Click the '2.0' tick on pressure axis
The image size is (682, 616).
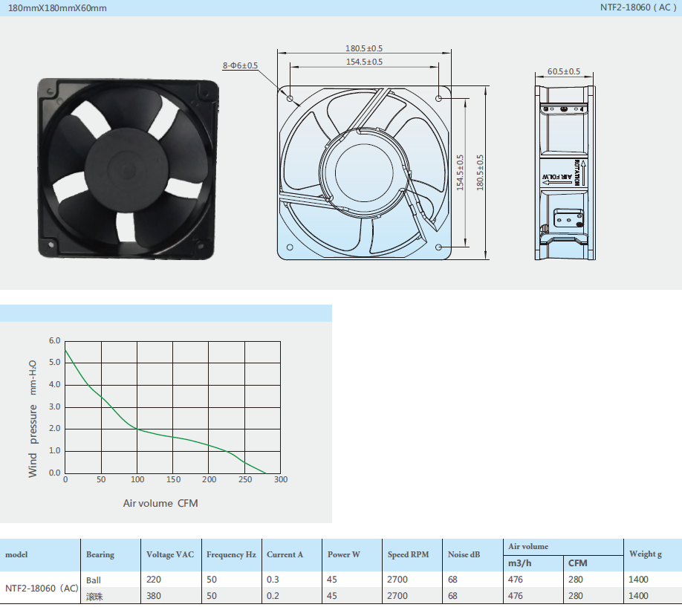click(54, 429)
